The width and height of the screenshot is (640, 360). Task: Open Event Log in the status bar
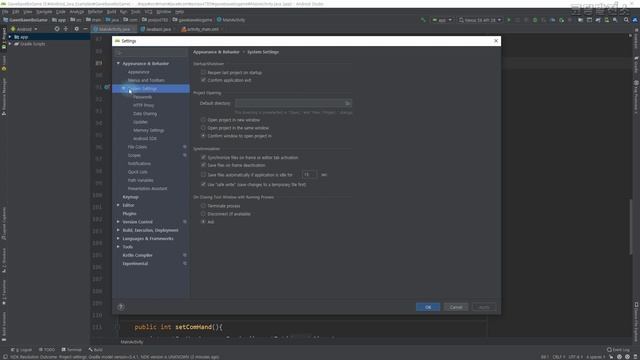click(618, 350)
